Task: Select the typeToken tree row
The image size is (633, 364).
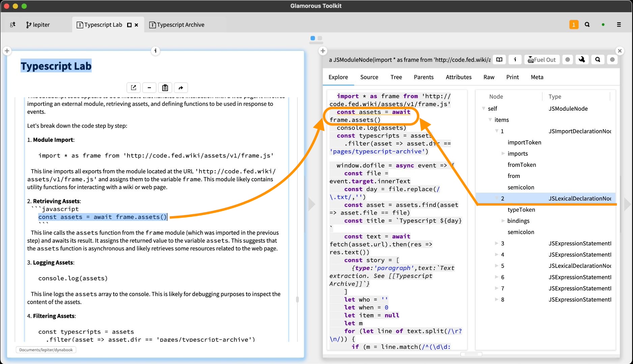Action: (x=545, y=210)
